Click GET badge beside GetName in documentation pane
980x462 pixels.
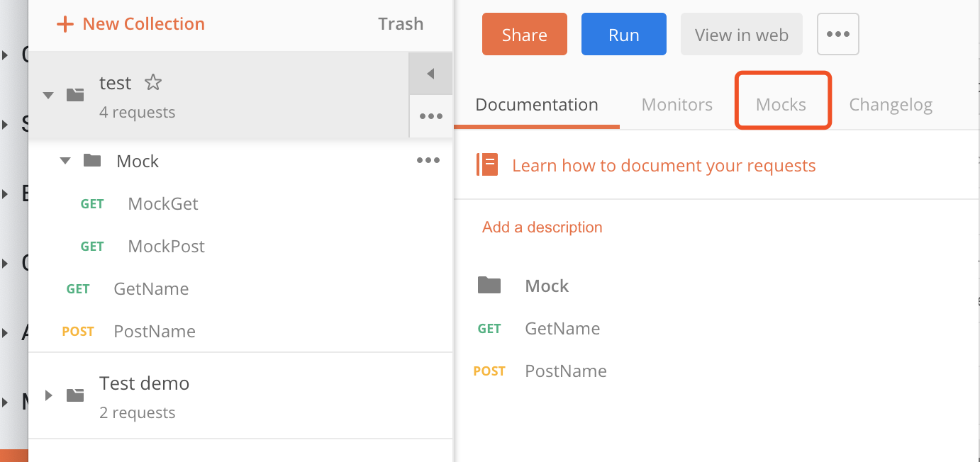pos(489,329)
